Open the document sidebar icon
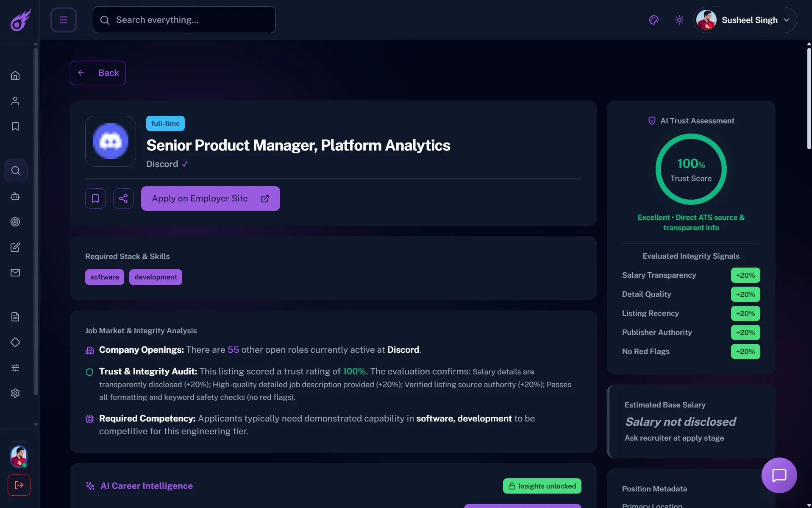The image size is (812, 508). coord(15,317)
